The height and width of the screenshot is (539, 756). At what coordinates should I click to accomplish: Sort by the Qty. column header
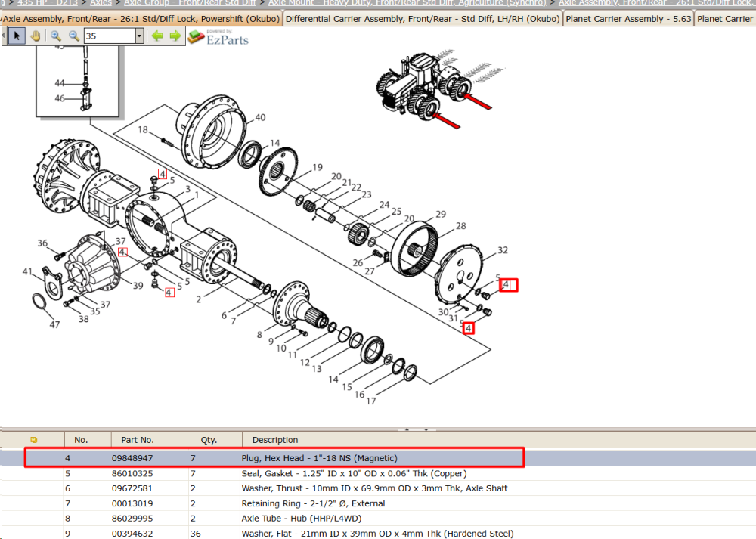209,440
